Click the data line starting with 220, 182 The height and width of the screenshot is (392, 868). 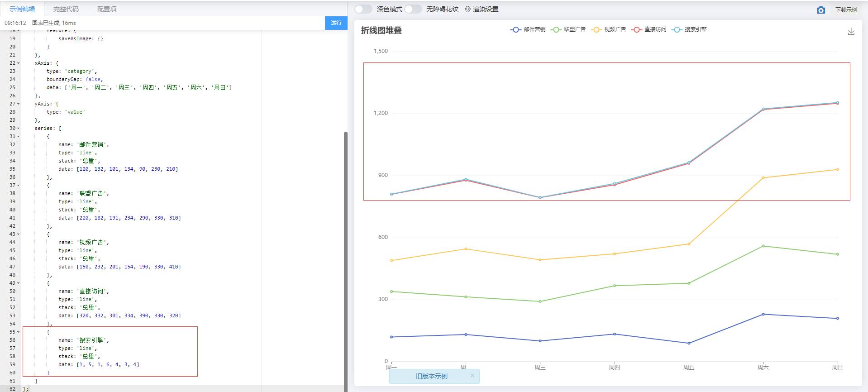pos(119,218)
